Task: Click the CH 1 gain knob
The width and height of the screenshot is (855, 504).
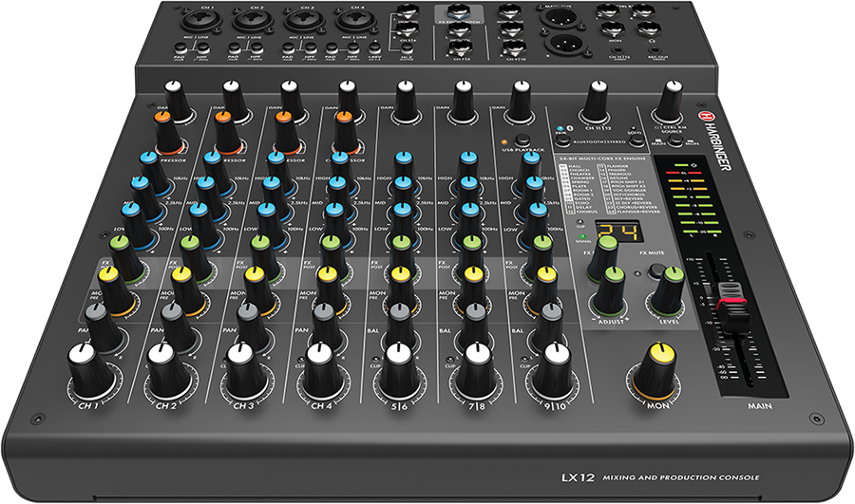Action: pos(178,102)
